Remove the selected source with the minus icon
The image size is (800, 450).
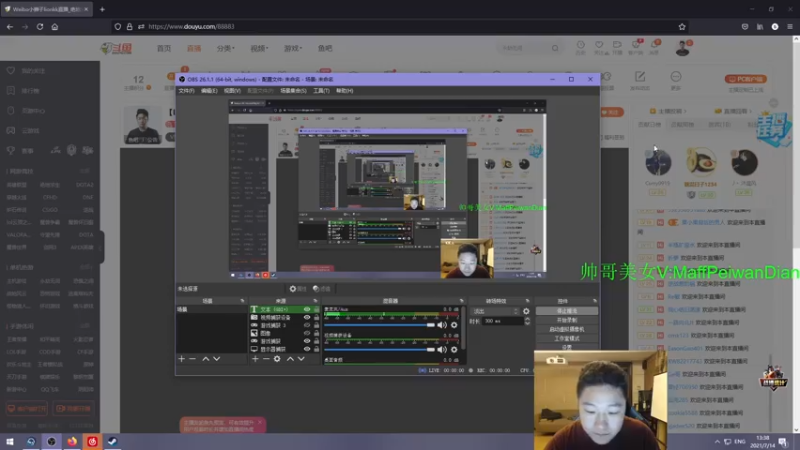coord(266,359)
